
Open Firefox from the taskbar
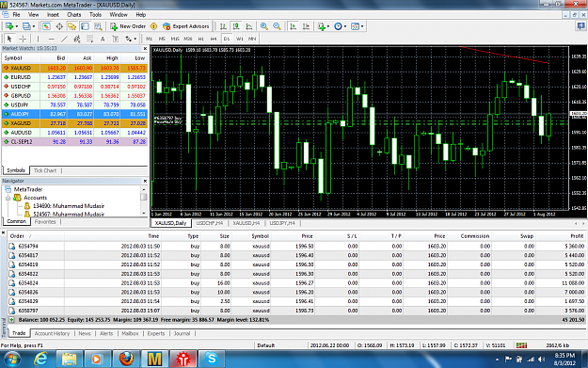(126, 359)
